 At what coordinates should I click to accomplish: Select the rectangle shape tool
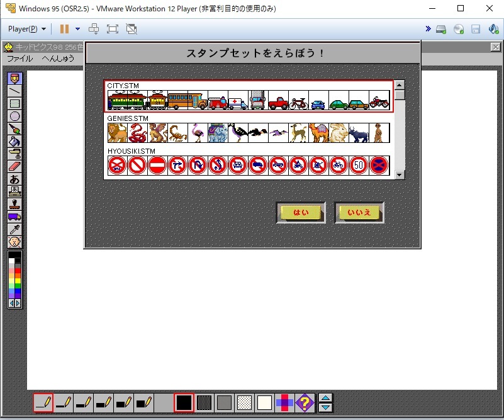[x=14, y=103]
